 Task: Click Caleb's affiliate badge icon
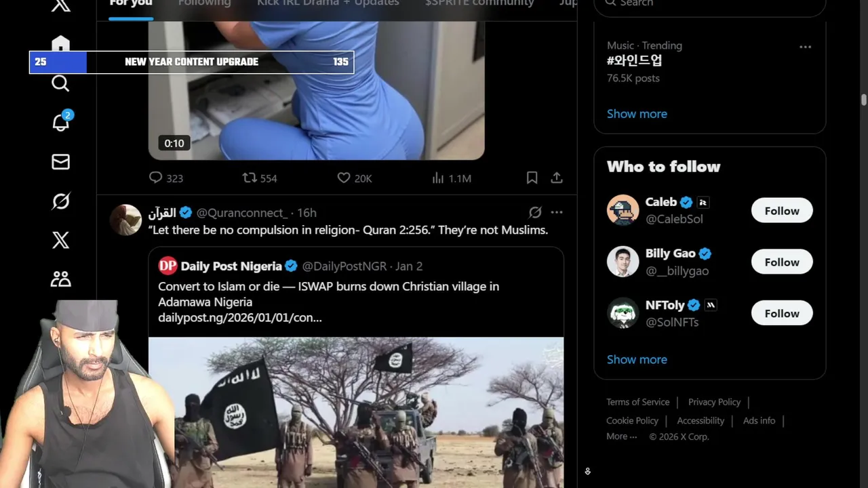click(703, 202)
